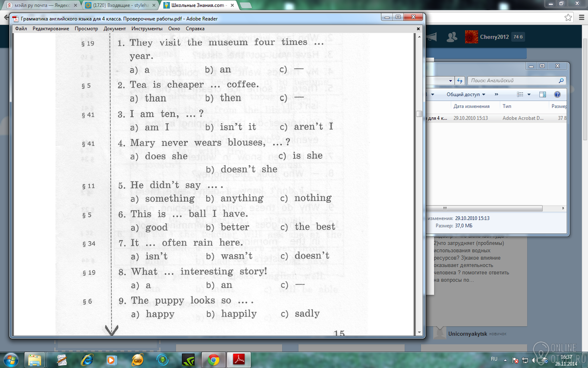This screenshot has height=368, width=588.
Task: Click in the Поиск: Английский search field
Action: click(x=512, y=80)
